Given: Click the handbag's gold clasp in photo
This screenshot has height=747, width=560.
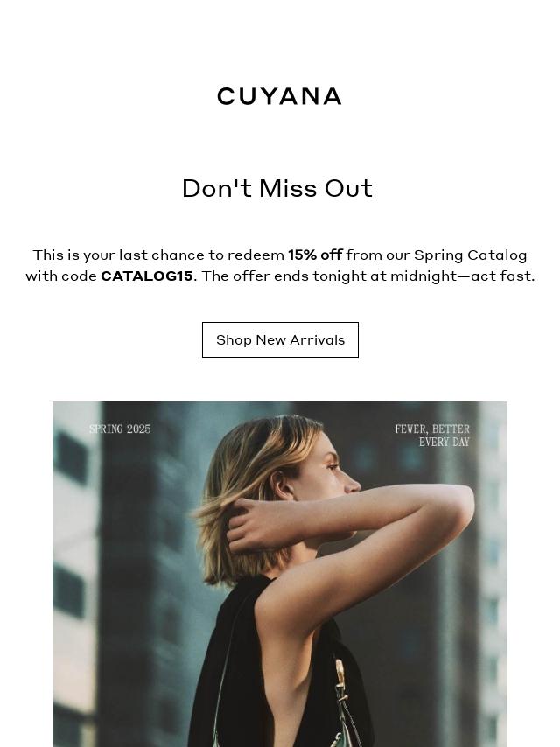Looking at the screenshot, I should [x=339, y=675].
